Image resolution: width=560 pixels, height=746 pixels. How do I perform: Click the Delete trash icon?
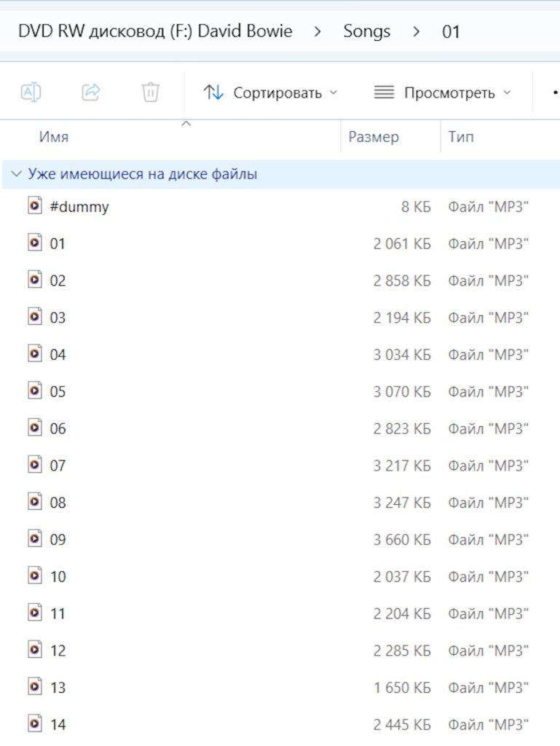pos(150,92)
